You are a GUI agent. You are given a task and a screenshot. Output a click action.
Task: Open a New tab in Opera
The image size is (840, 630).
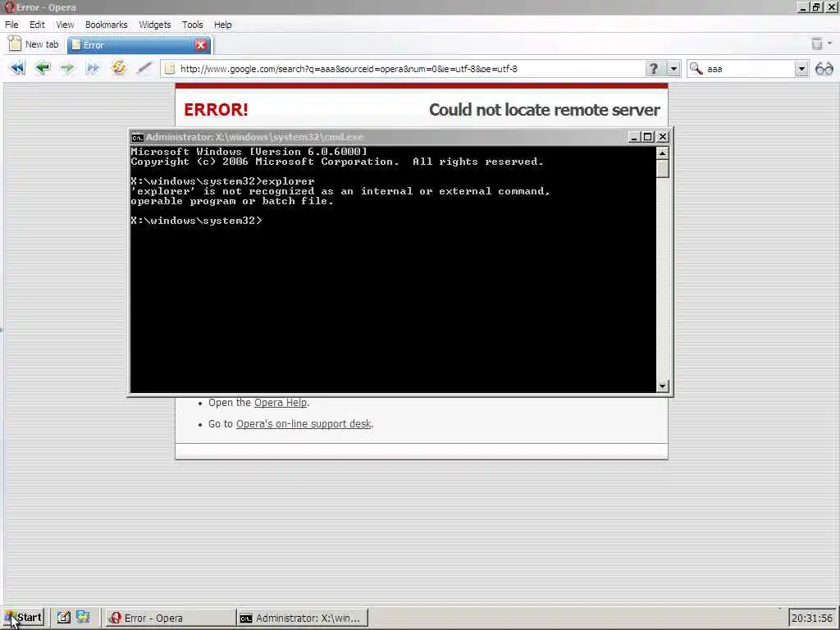[34, 44]
